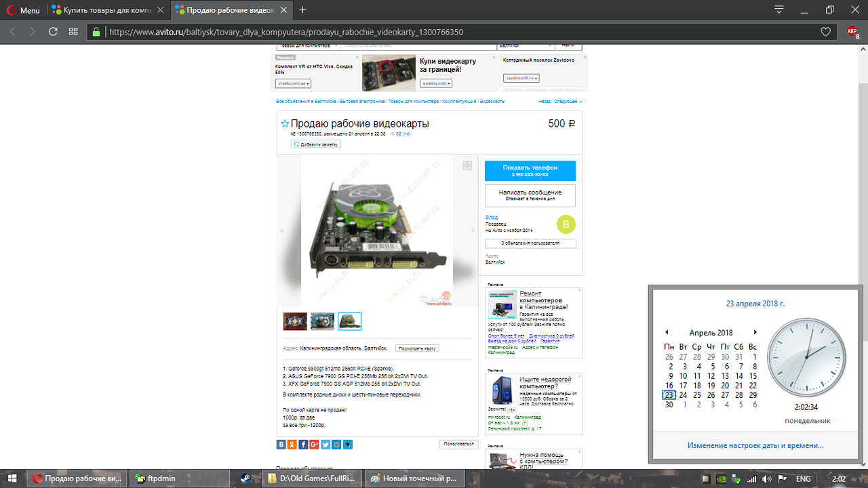Select the first red video card thumbnail
Viewport: 868px width, 488px height.
tap(295, 321)
